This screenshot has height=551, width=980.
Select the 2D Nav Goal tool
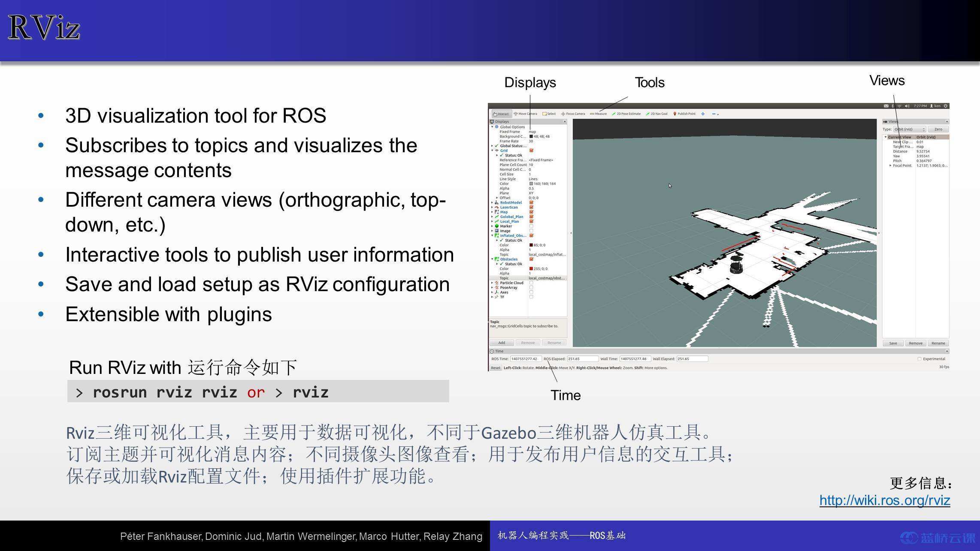656,114
